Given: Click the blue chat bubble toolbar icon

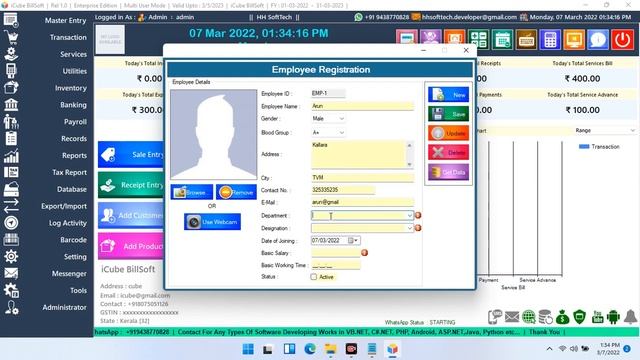Looking at the screenshot, I should (x=598, y=40).
